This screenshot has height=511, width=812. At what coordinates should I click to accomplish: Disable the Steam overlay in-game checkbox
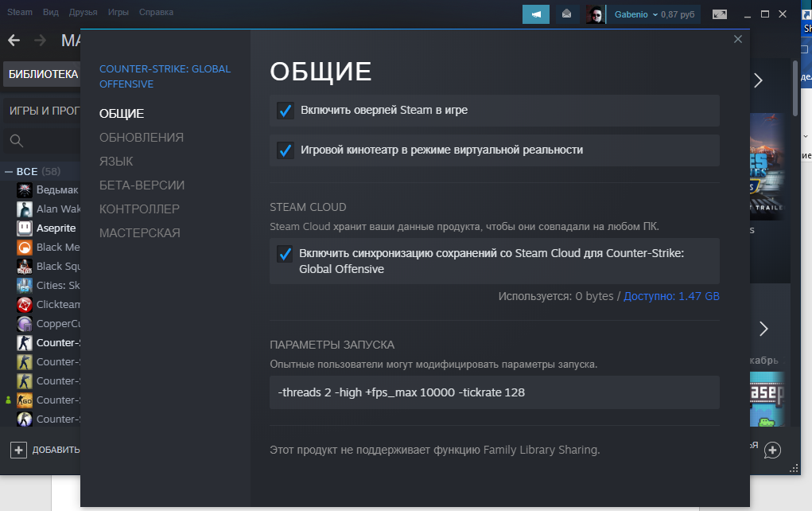click(x=286, y=111)
